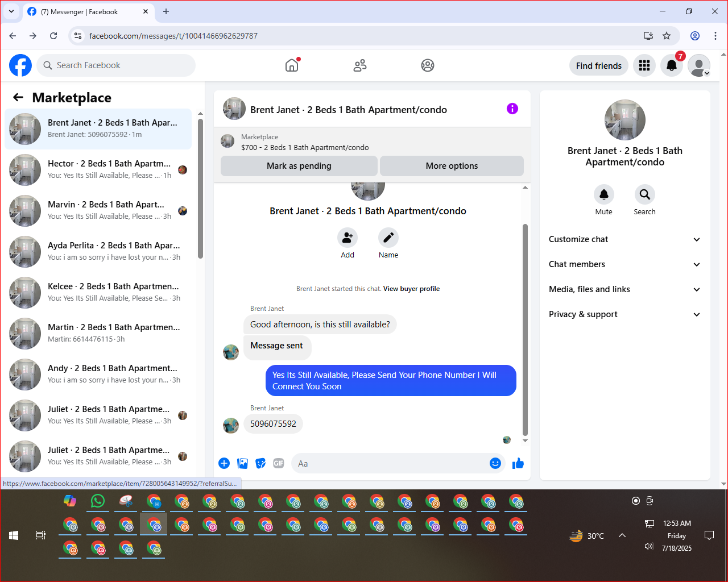Click More options button
728x582 pixels.
tap(452, 166)
